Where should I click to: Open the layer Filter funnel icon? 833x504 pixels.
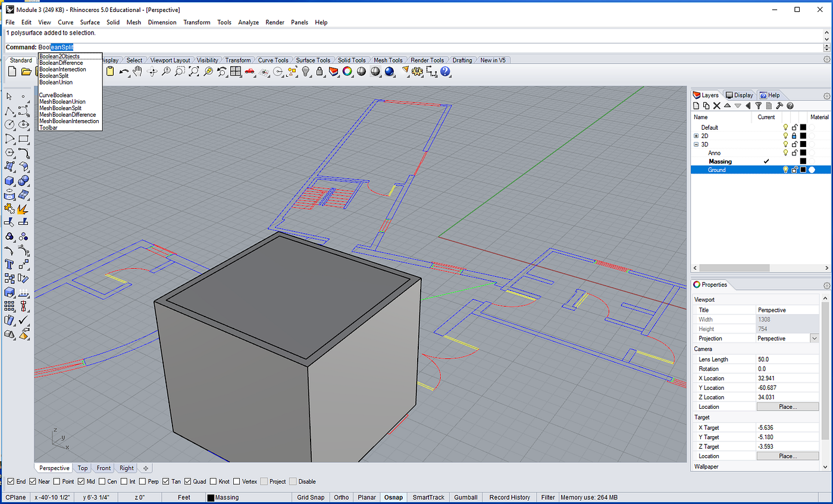(758, 106)
